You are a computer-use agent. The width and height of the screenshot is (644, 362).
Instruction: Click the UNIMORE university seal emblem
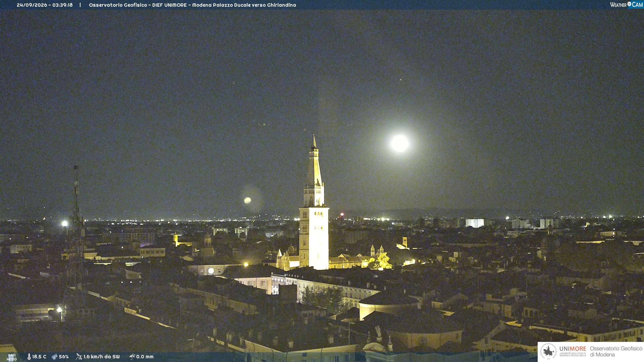[x=548, y=351]
